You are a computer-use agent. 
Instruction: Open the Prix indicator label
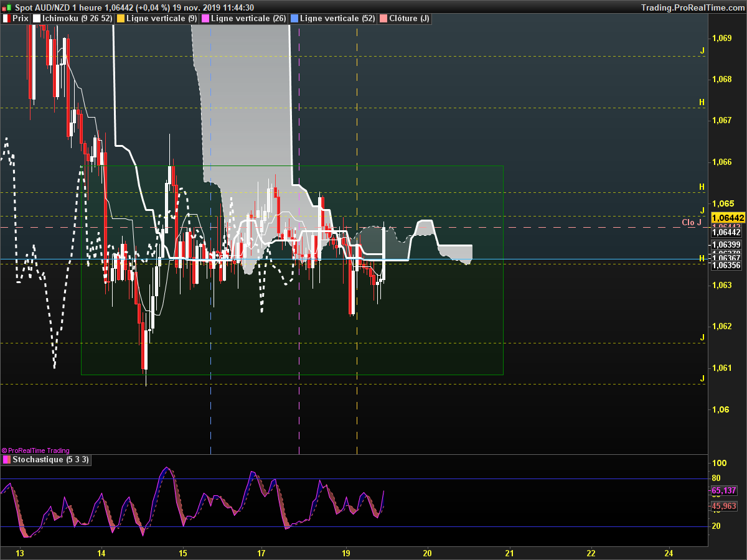pos(20,19)
